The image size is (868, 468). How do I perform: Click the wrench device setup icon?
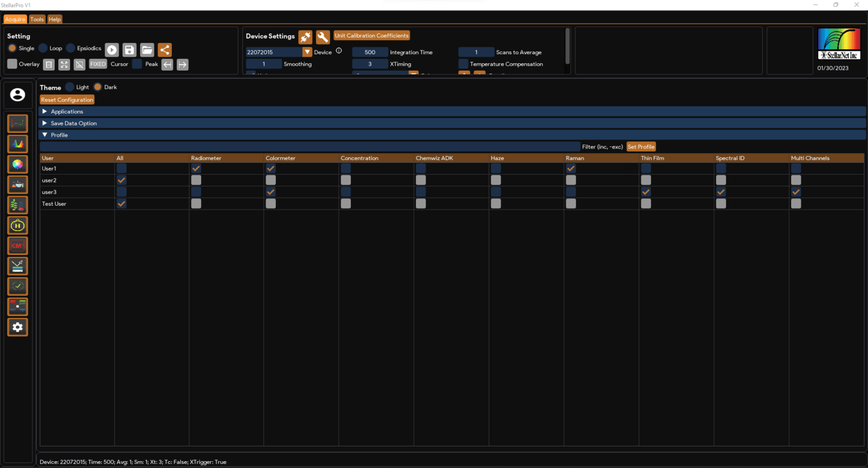point(323,37)
